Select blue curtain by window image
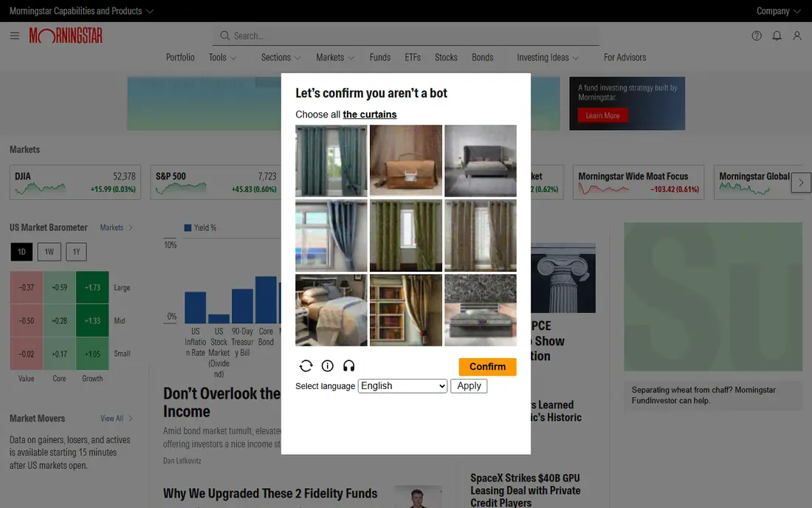This screenshot has height=508, width=812. click(x=331, y=236)
